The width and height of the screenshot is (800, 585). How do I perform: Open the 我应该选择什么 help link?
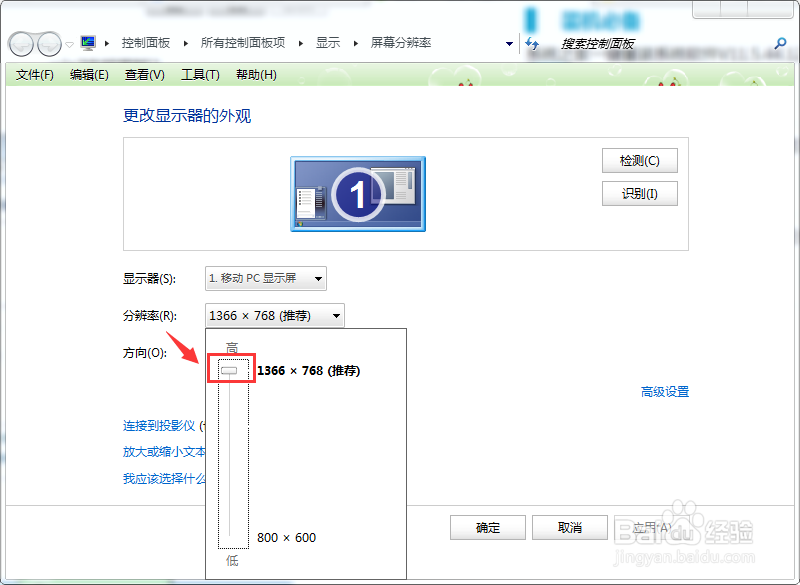(x=164, y=478)
